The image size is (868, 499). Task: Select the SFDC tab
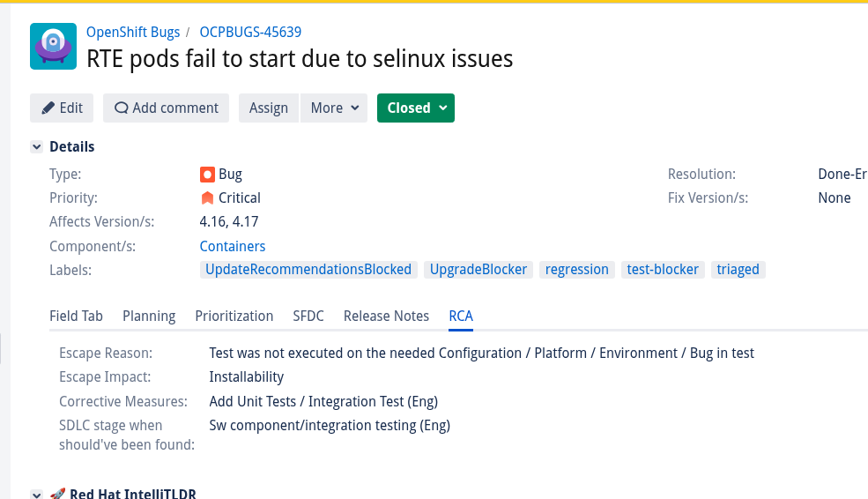click(x=308, y=316)
